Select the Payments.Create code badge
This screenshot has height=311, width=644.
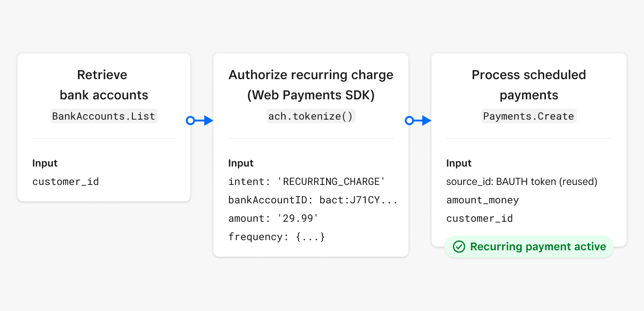[529, 116]
